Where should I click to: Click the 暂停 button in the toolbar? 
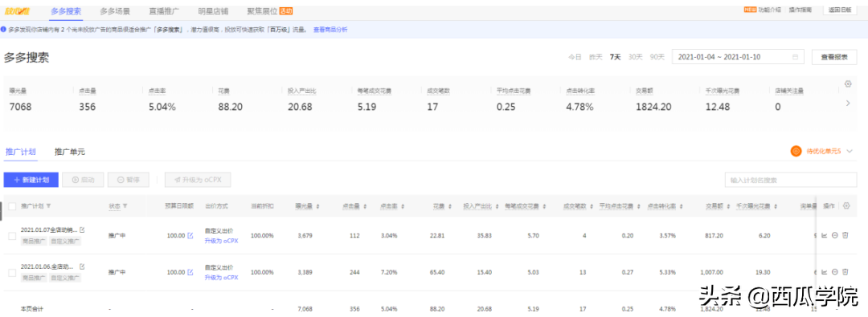129,180
